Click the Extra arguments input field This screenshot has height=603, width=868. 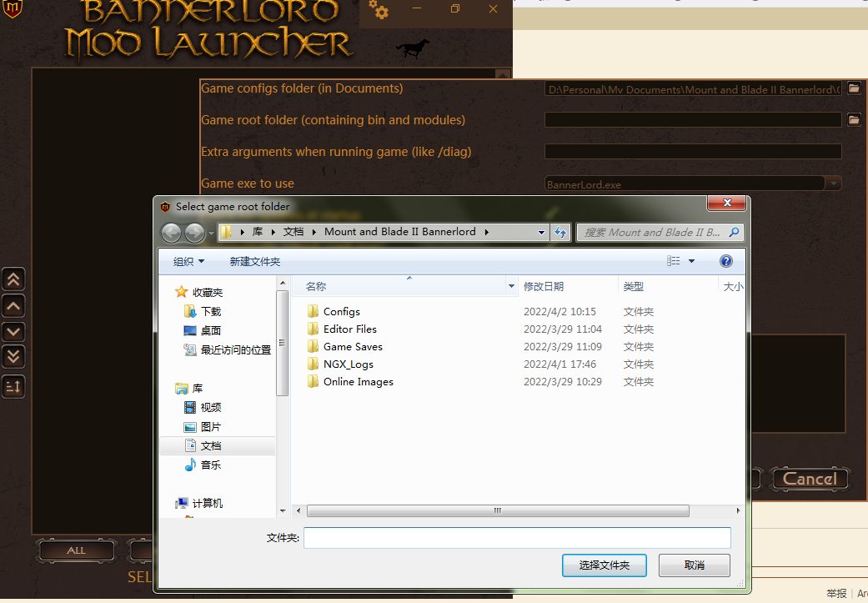(x=693, y=151)
